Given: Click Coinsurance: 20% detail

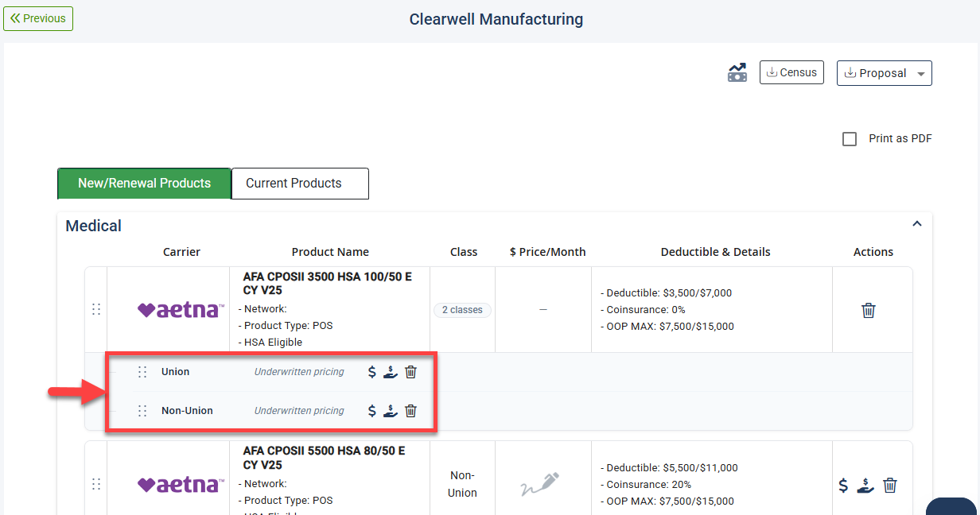Looking at the screenshot, I should (x=645, y=485).
